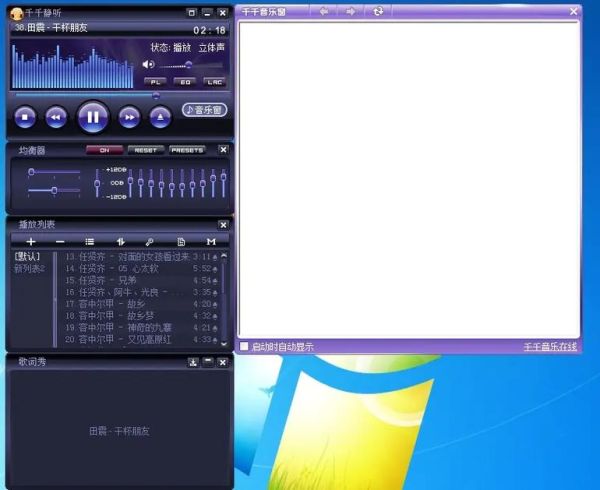Skip to the next track

[129, 117]
